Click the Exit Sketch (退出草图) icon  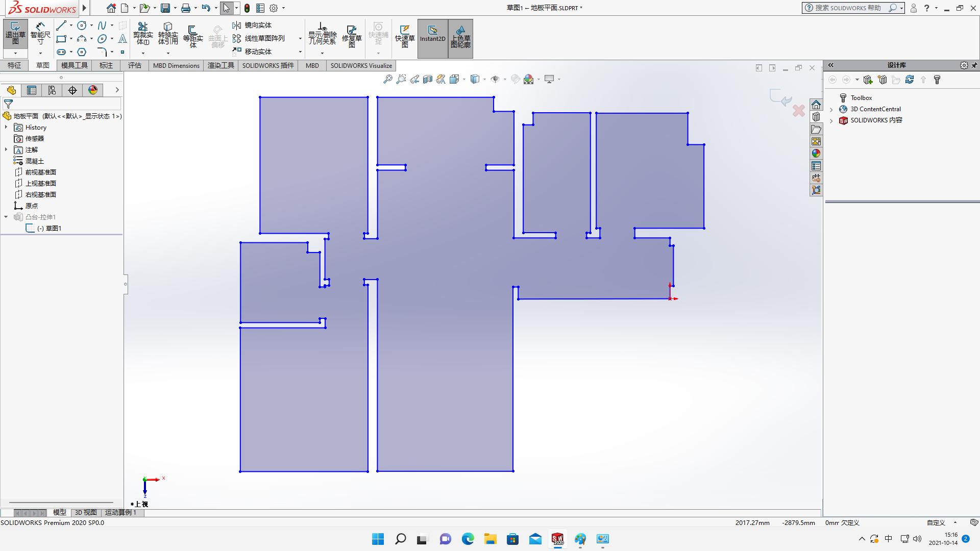pyautogui.click(x=15, y=34)
